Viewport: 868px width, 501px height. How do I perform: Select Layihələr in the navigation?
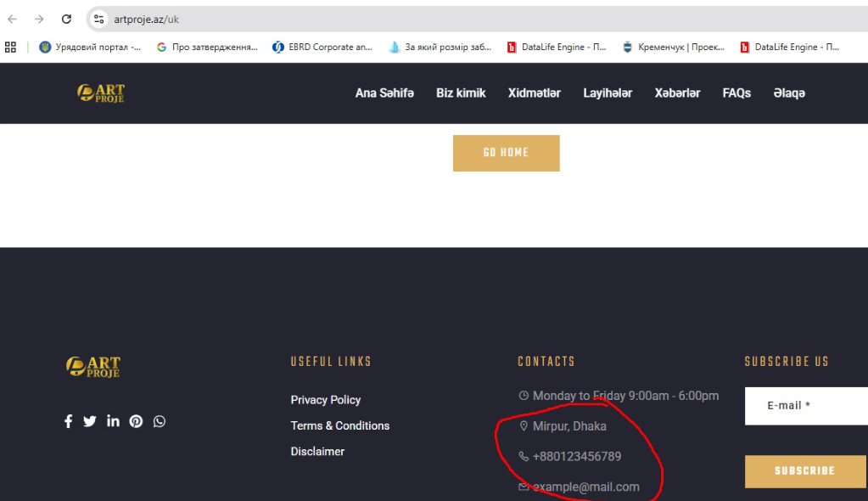608,93
